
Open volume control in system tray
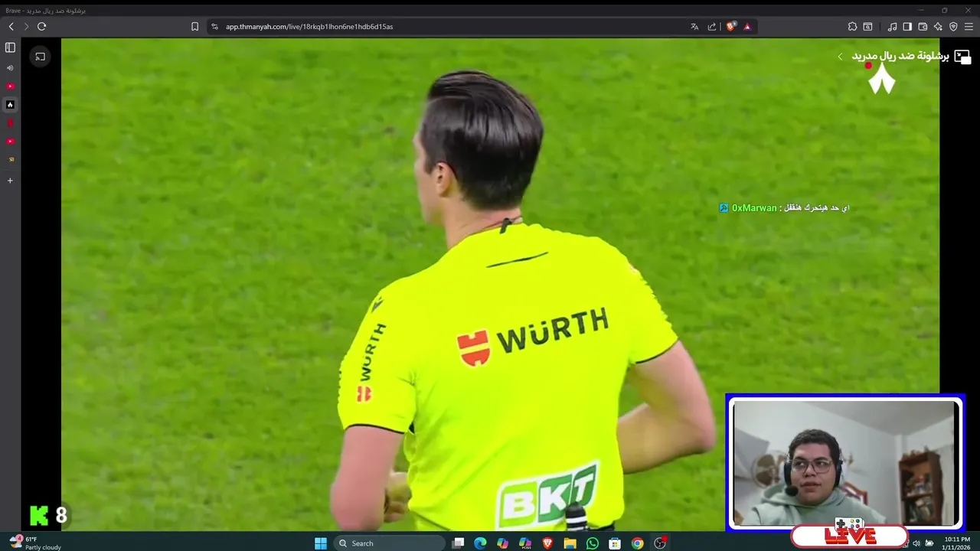point(916,543)
